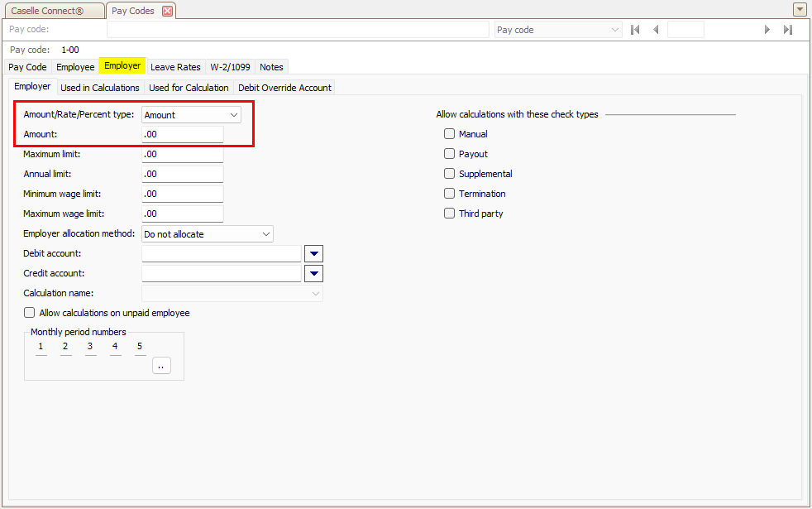This screenshot has width=812, height=509.
Task: Go to the previous pay code record
Action: 656,30
